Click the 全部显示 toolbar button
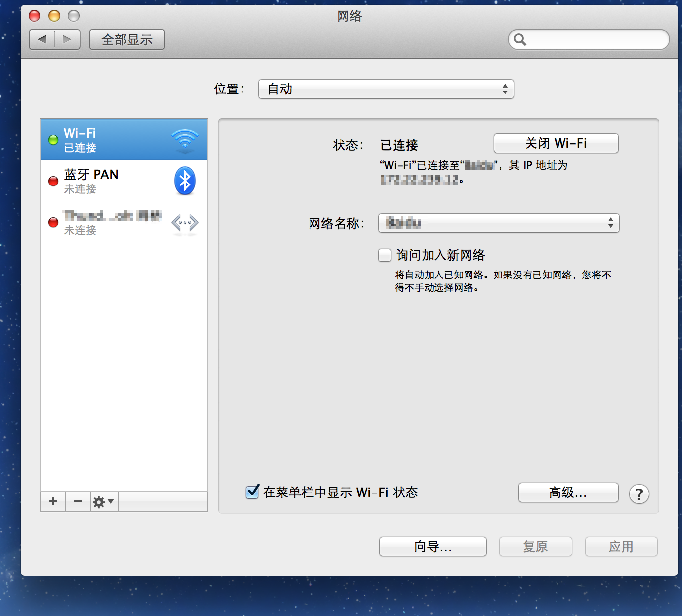Screen dimensions: 682x616 (126, 39)
